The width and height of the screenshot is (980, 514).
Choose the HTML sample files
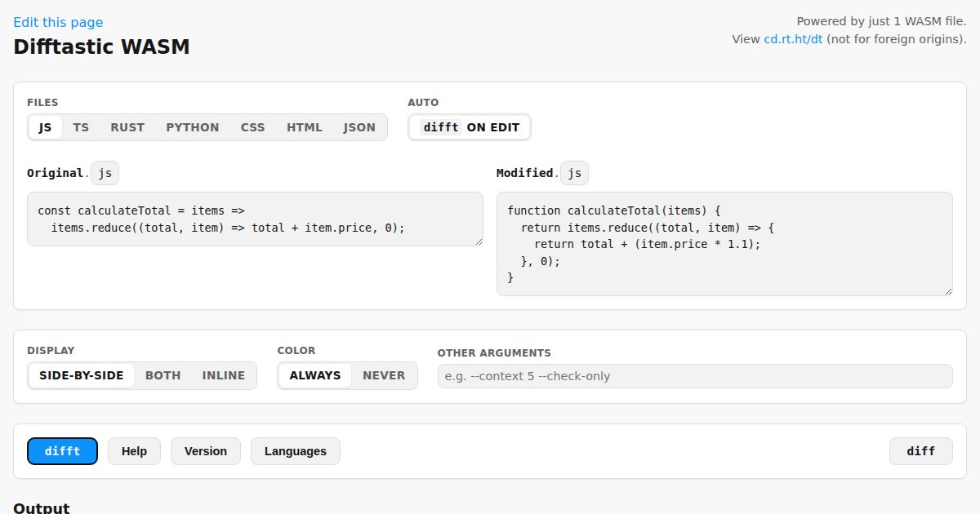pos(305,127)
